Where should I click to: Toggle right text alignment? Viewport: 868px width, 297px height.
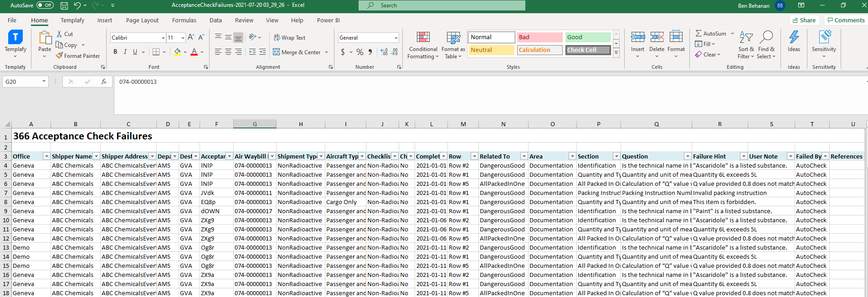tap(238, 52)
